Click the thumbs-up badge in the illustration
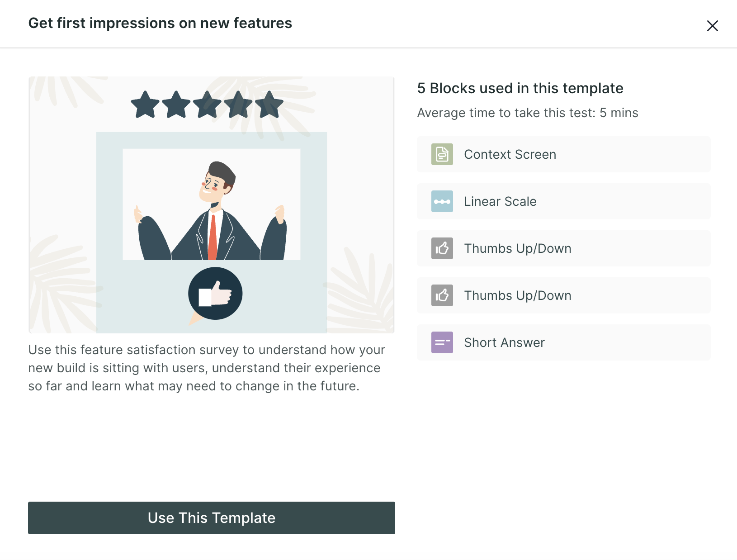Viewport: 737px width, 560px height. coord(215,294)
